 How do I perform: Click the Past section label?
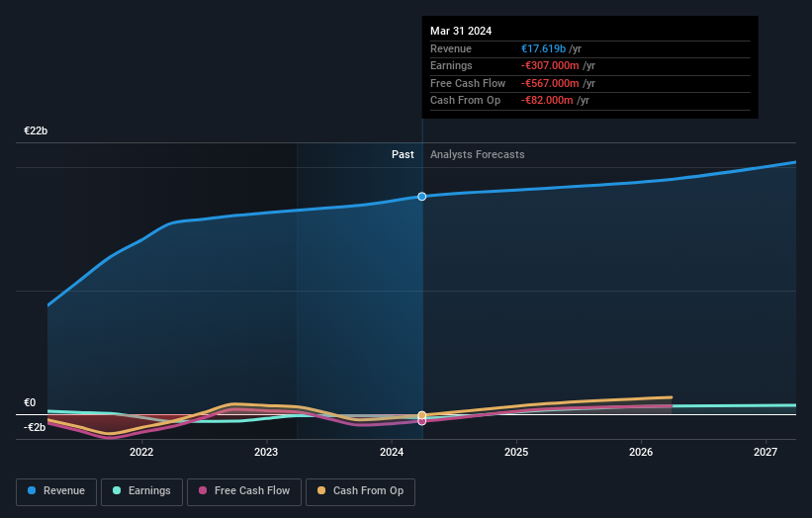(x=403, y=155)
